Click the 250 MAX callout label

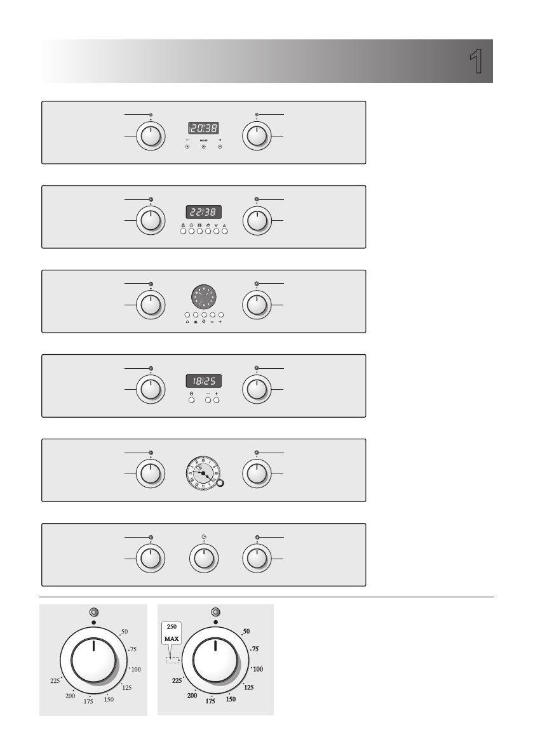tap(172, 633)
